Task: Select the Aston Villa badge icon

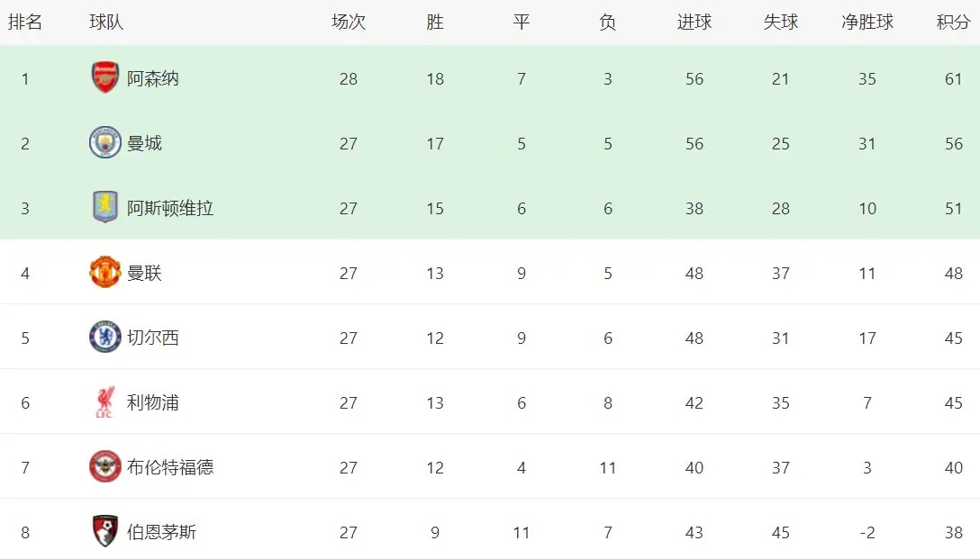Action: [x=105, y=208]
